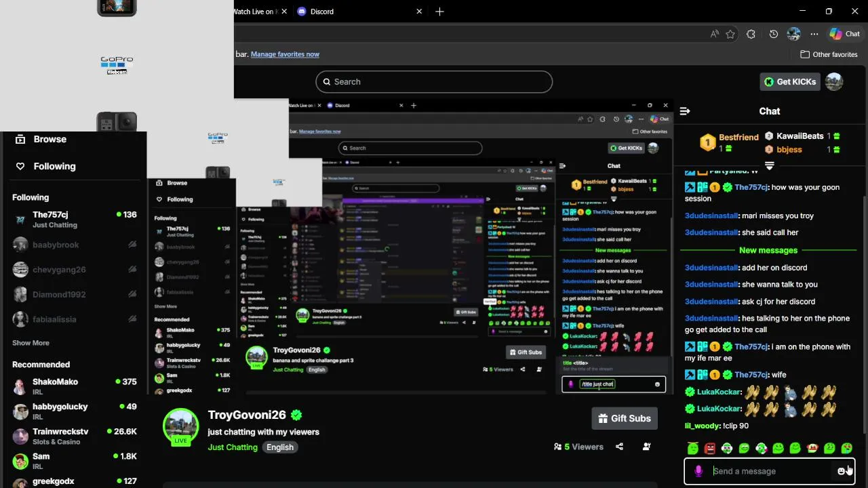The width and height of the screenshot is (868, 488).
Task: Switch to the Discord browser tab
Action: pos(321,12)
